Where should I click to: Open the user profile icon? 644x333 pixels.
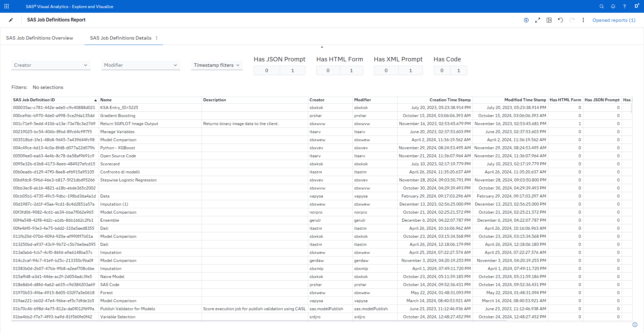636,6
